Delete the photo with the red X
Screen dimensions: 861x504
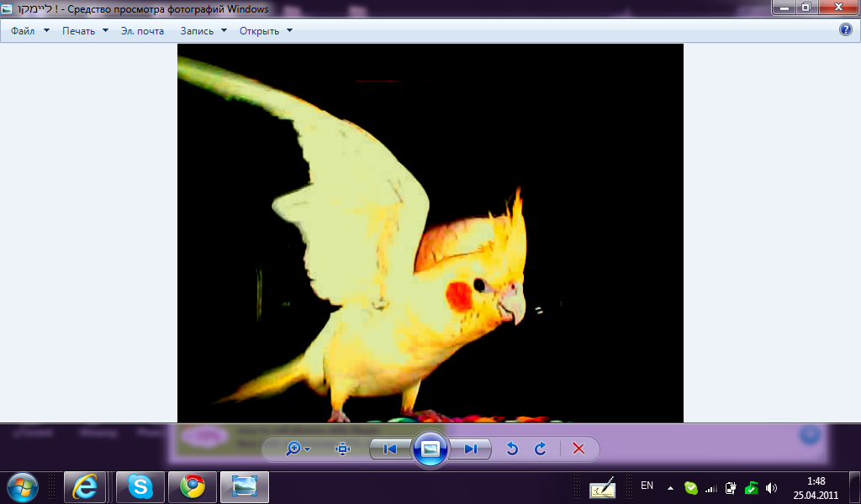(x=578, y=449)
